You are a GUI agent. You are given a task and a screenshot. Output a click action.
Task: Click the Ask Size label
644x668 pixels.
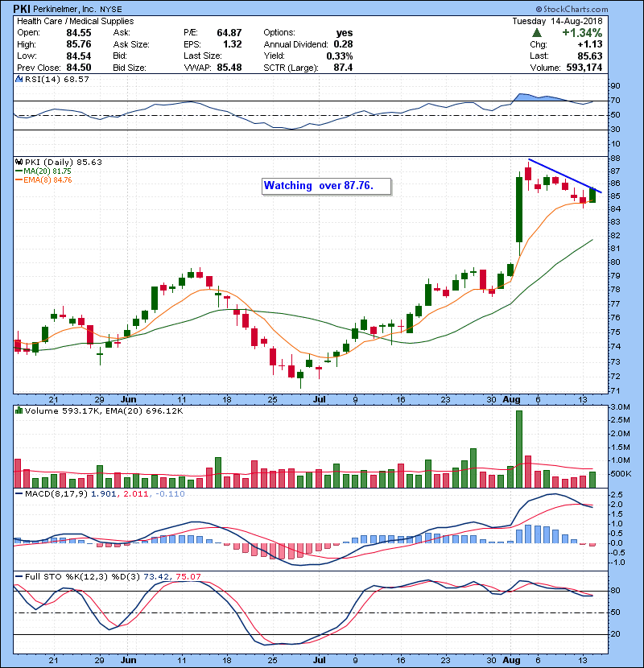coord(131,44)
